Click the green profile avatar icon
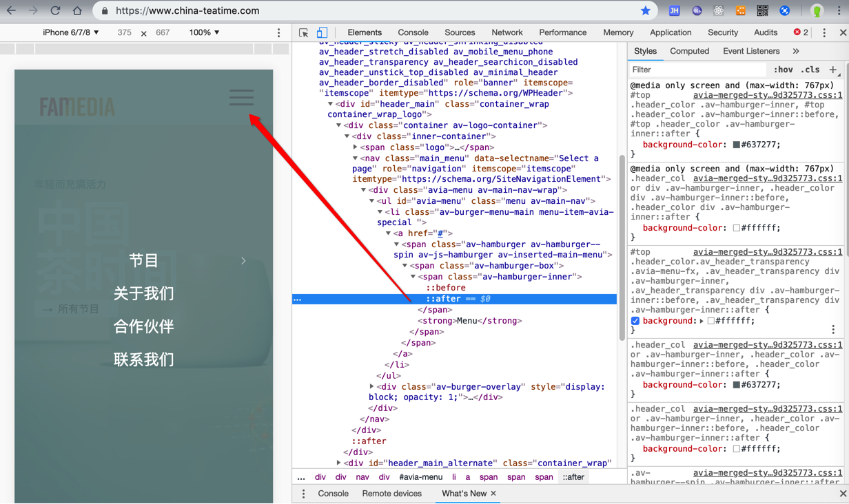This screenshot has width=849, height=504. [817, 11]
